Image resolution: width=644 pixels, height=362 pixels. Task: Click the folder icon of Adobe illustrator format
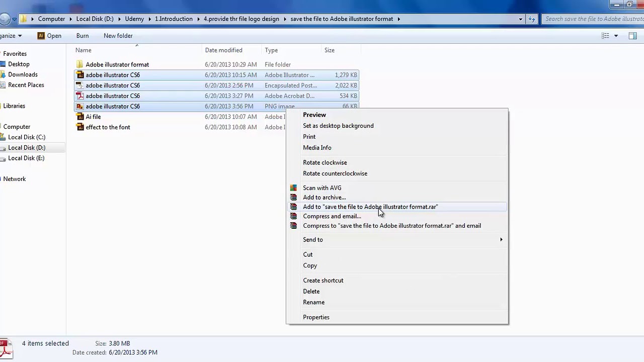coord(79,64)
